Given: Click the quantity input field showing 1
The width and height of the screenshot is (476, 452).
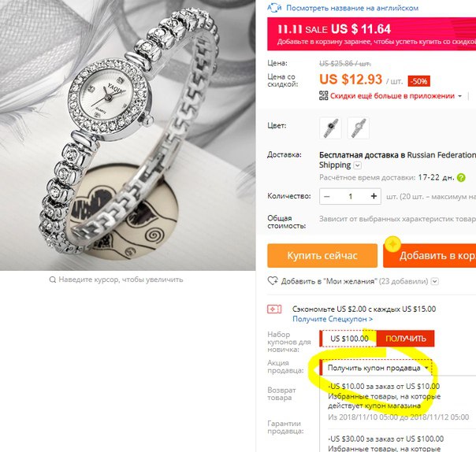Looking at the screenshot, I should pyautogui.click(x=351, y=197).
